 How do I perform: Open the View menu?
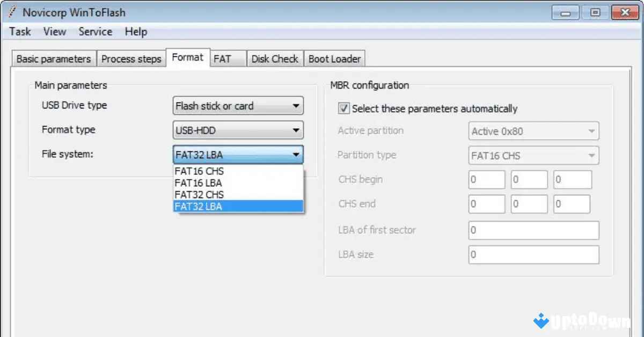coord(54,32)
